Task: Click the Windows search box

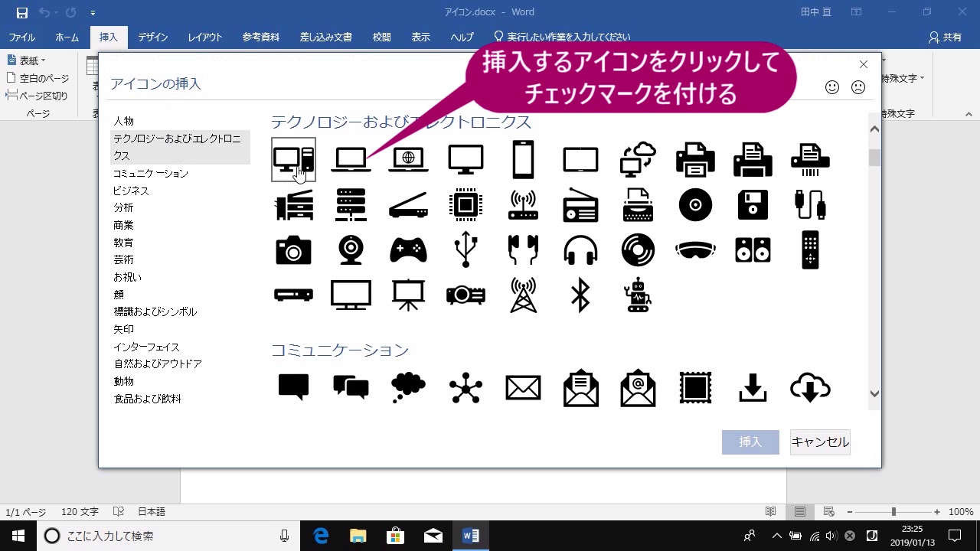Action: 168,536
